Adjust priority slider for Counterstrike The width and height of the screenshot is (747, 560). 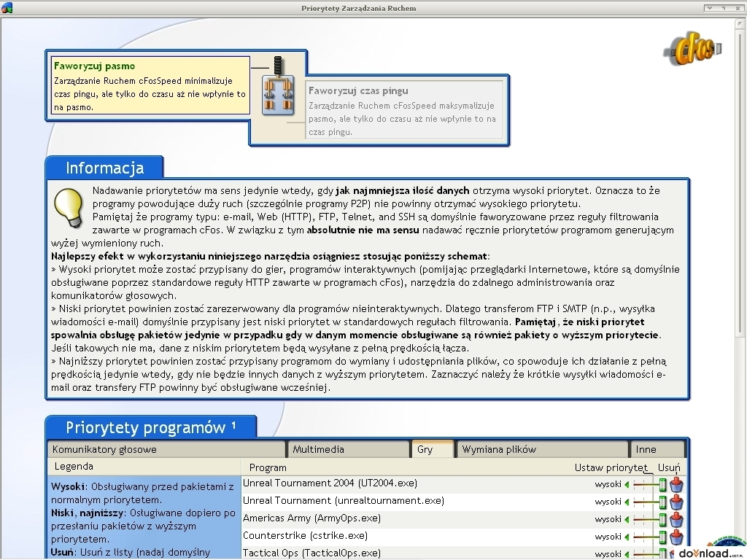point(650,537)
